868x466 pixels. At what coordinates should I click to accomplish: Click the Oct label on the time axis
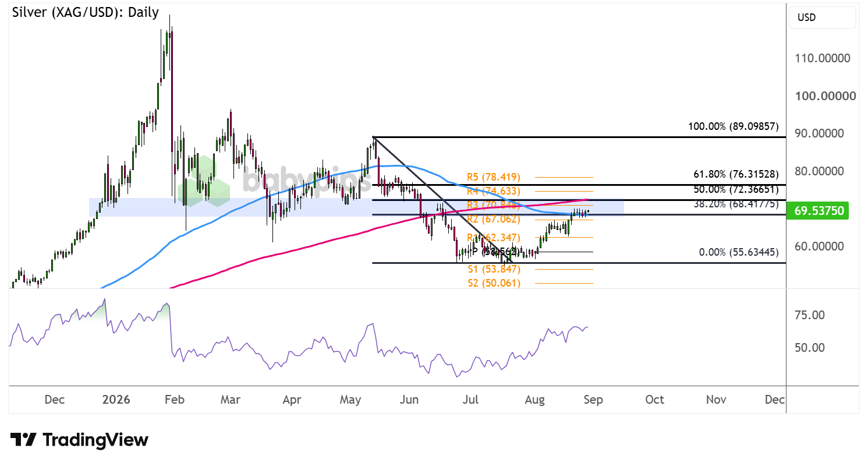(x=655, y=400)
